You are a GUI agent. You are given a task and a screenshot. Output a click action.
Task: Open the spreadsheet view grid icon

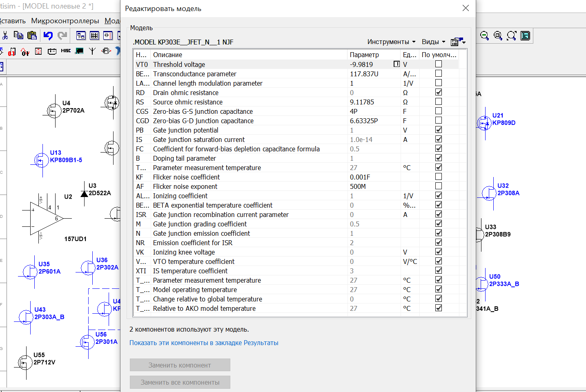tap(94, 35)
